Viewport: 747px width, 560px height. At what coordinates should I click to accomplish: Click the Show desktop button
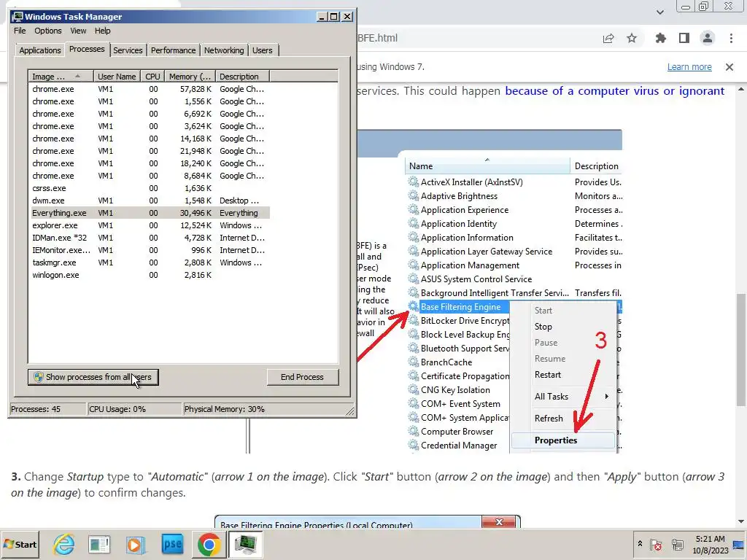tap(740, 544)
